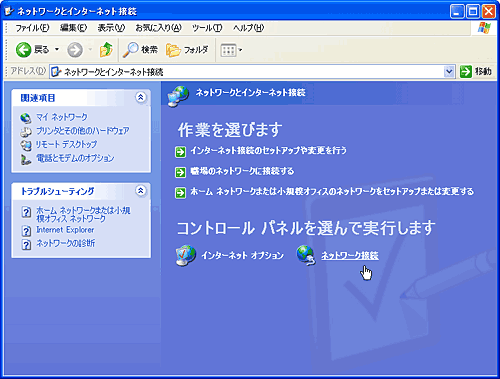Image resolution: width=500 pixels, height=379 pixels.
Task: Click the Windows flag logo
Action: click(484, 28)
